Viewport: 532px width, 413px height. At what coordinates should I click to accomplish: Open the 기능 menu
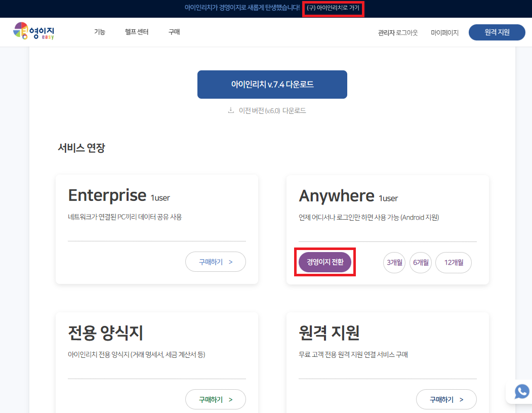(100, 32)
